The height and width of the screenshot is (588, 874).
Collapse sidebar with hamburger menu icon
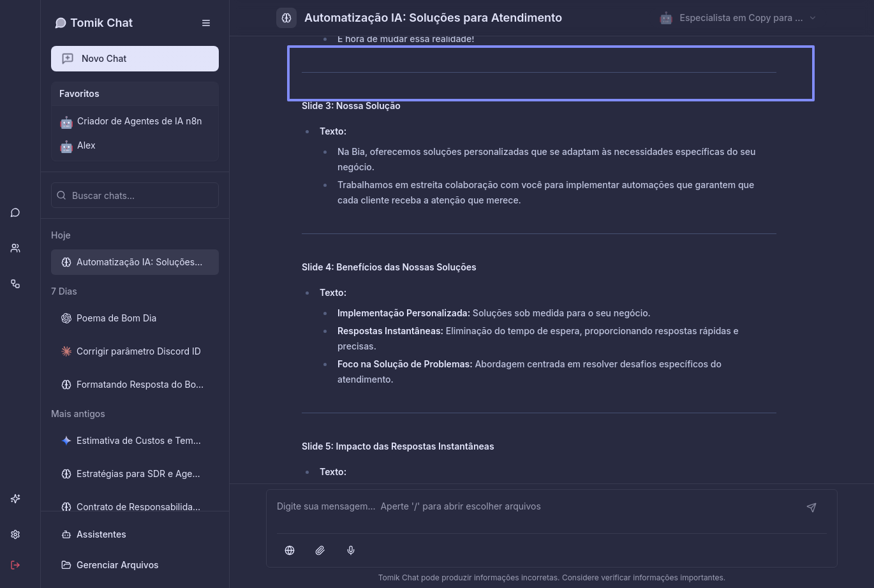206,23
